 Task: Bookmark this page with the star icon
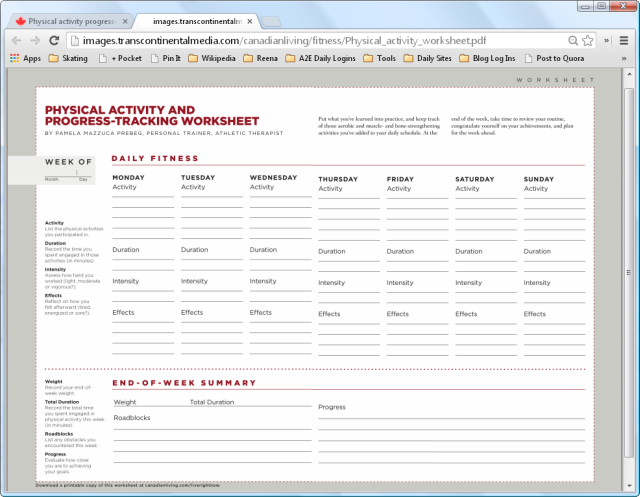pos(588,40)
